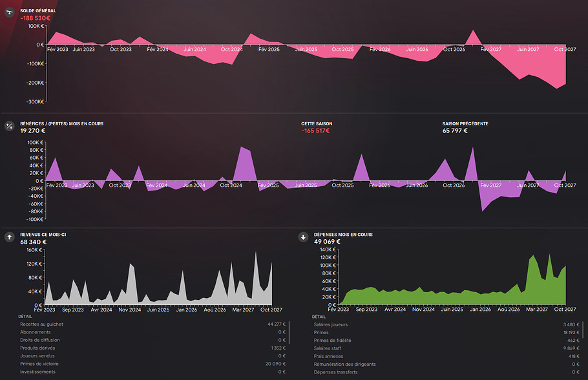588x380 pixels.
Task: Click Oct 2027 on the balance chart axis
Action: coord(565,49)
